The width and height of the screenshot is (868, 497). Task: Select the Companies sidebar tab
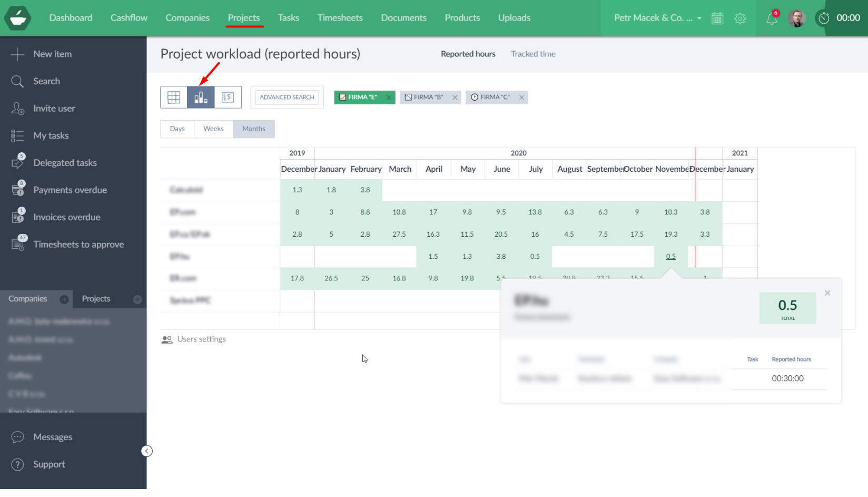(28, 299)
